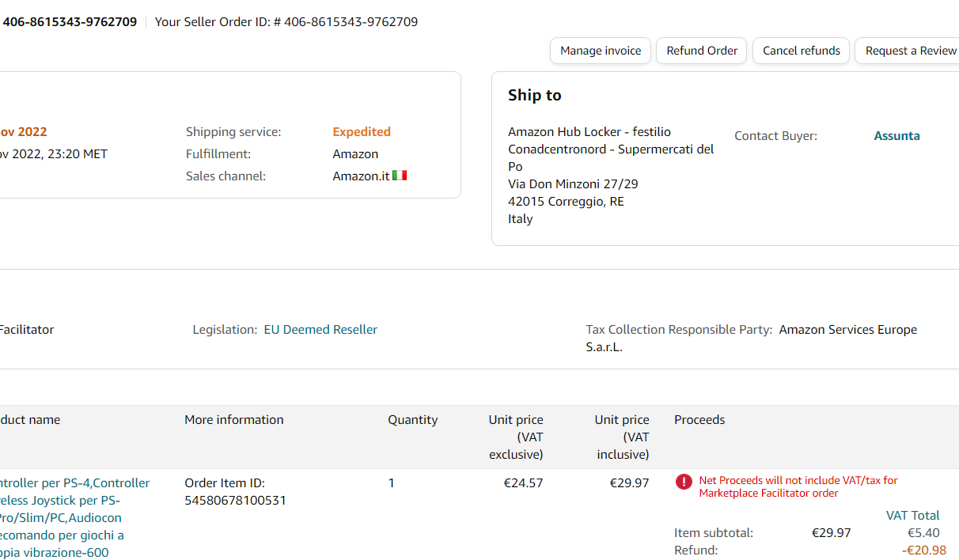The width and height of the screenshot is (959, 560).
Task: Click the orange Expedited shipping service text
Action: point(362,132)
